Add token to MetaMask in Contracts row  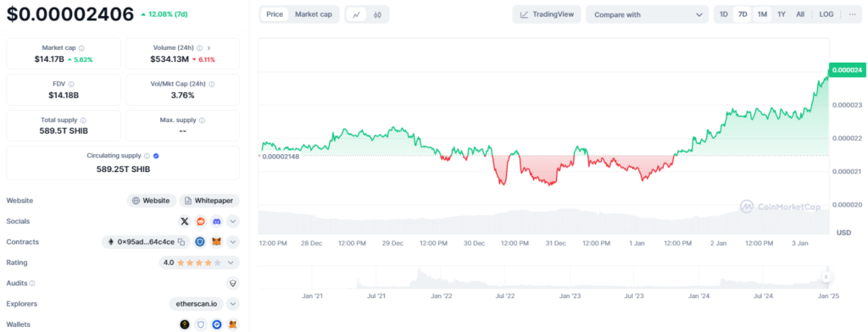click(x=217, y=242)
